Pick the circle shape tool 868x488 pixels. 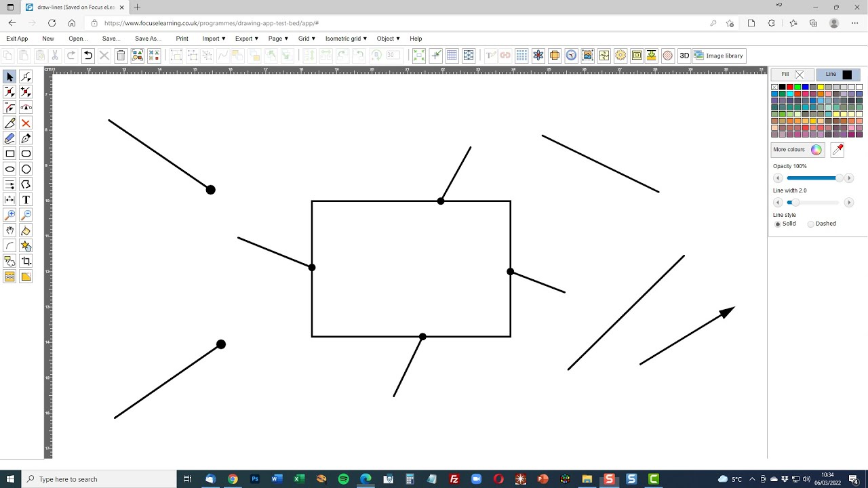point(26,169)
